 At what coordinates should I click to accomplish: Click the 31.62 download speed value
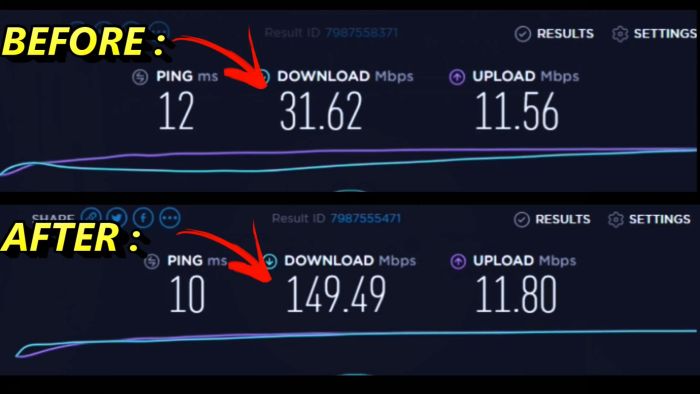coord(321,111)
